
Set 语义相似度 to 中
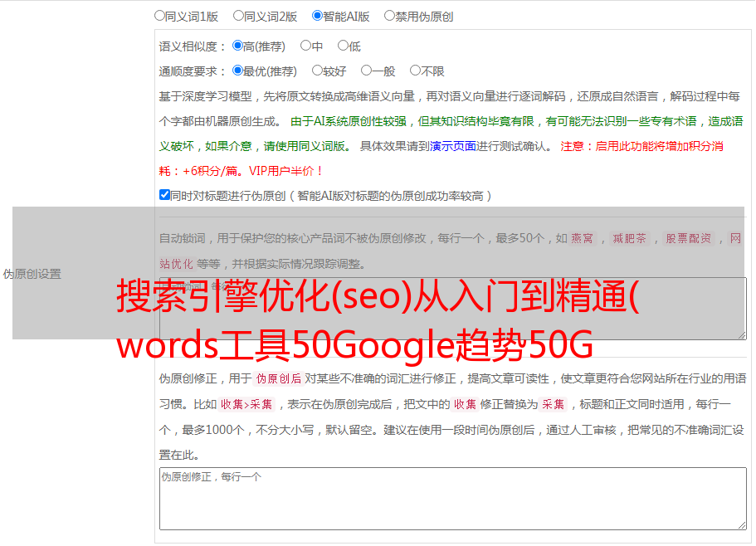(x=305, y=46)
